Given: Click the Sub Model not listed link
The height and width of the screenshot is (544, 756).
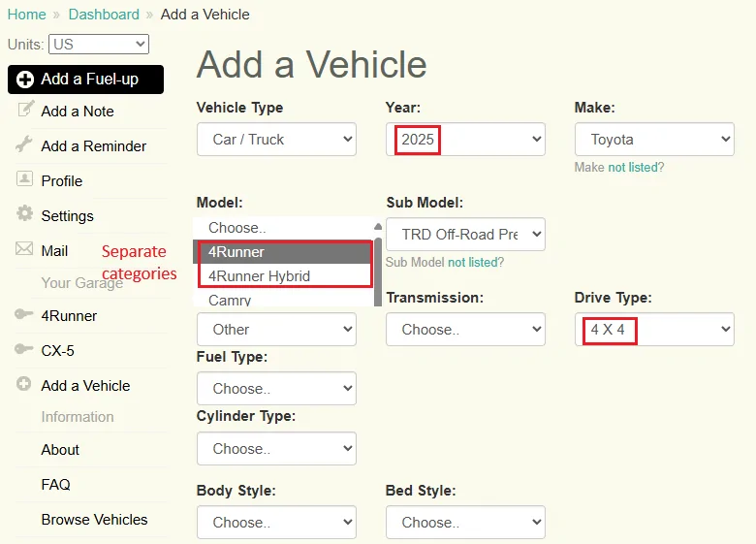Looking at the screenshot, I should point(475,262).
